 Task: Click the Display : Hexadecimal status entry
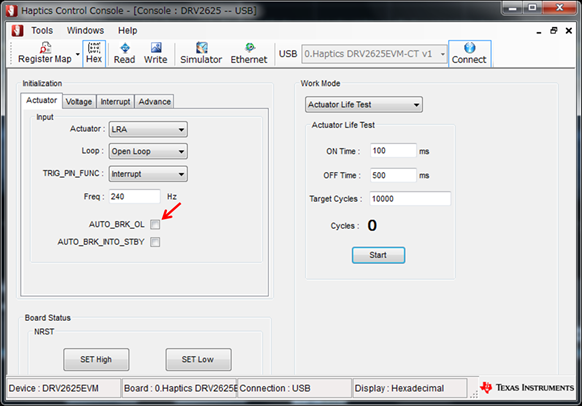tap(410, 388)
